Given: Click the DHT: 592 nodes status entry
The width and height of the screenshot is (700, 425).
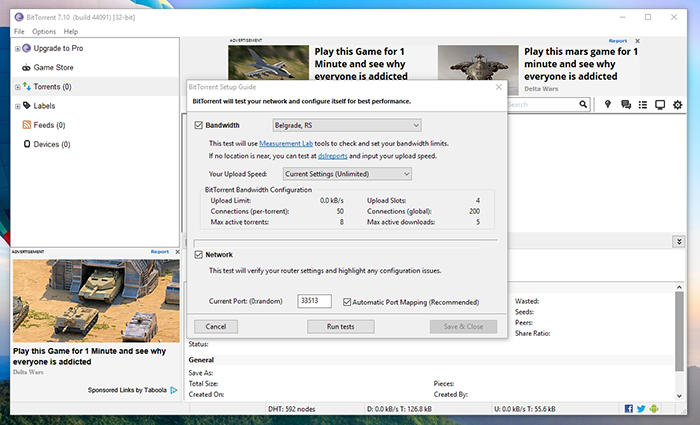Looking at the screenshot, I should pyautogui.click(x=292, y=409).
